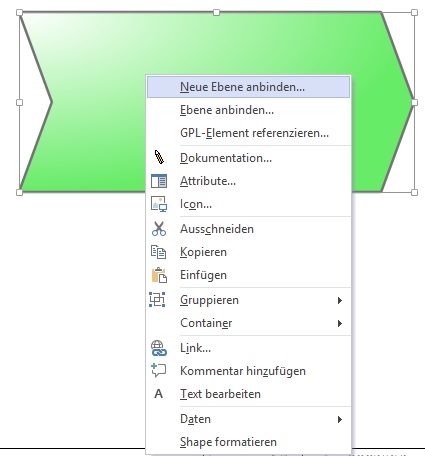Click the Attribute table icon
The image size is (425, 456).
[159, 181]
